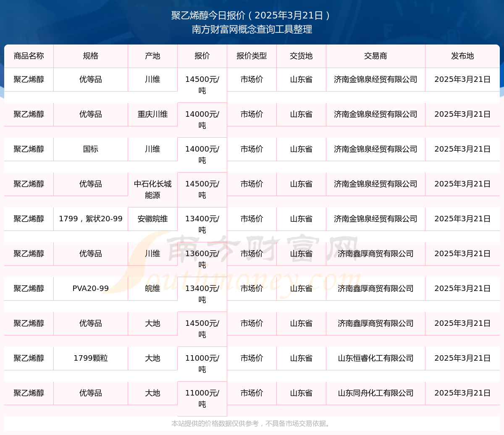Viewport: 504px width, 435px height.
Task: Click the 国标 specification cell
Action: pos(91,149)
